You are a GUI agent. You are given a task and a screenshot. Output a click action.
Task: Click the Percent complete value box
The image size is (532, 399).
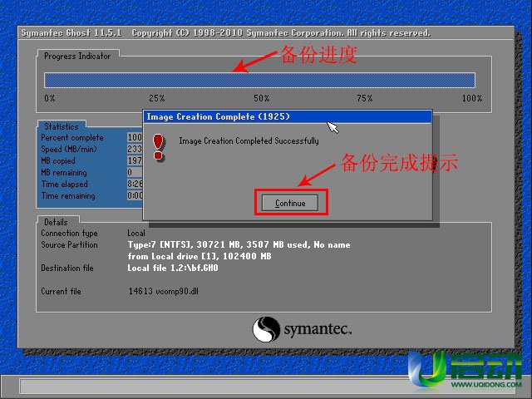pos(135,137)
